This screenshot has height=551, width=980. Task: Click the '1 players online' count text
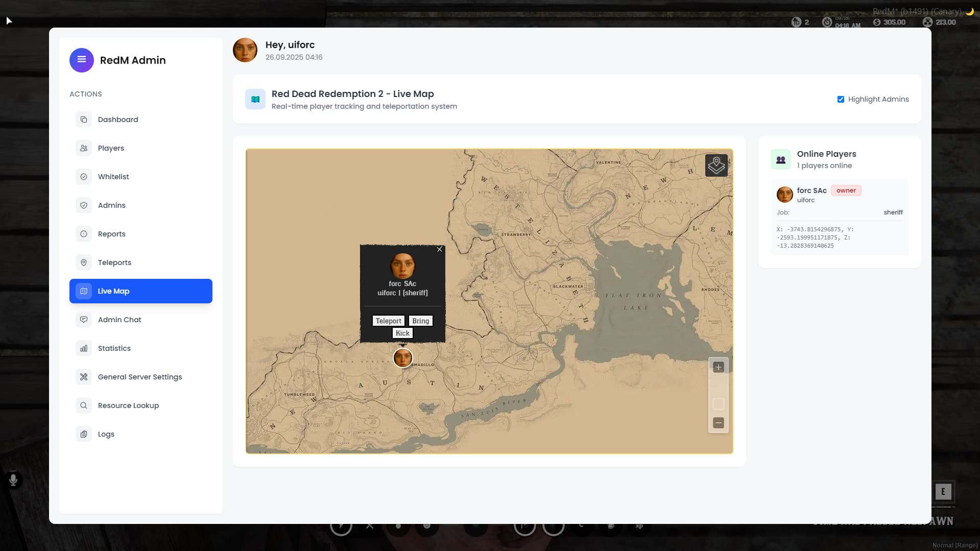click(824, 165)
